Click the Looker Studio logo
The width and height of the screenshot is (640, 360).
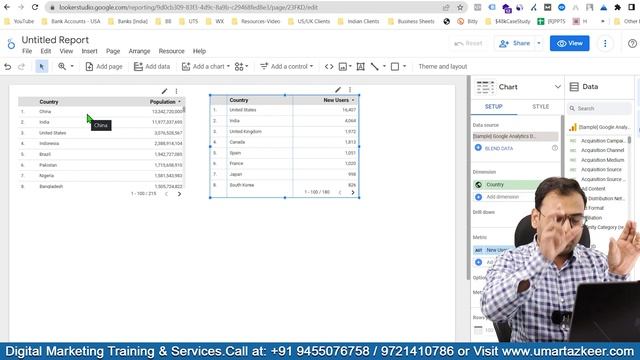11,43
